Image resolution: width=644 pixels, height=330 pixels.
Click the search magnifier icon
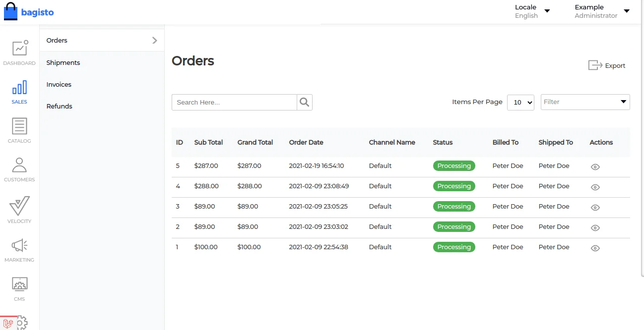tap(305, 102)
